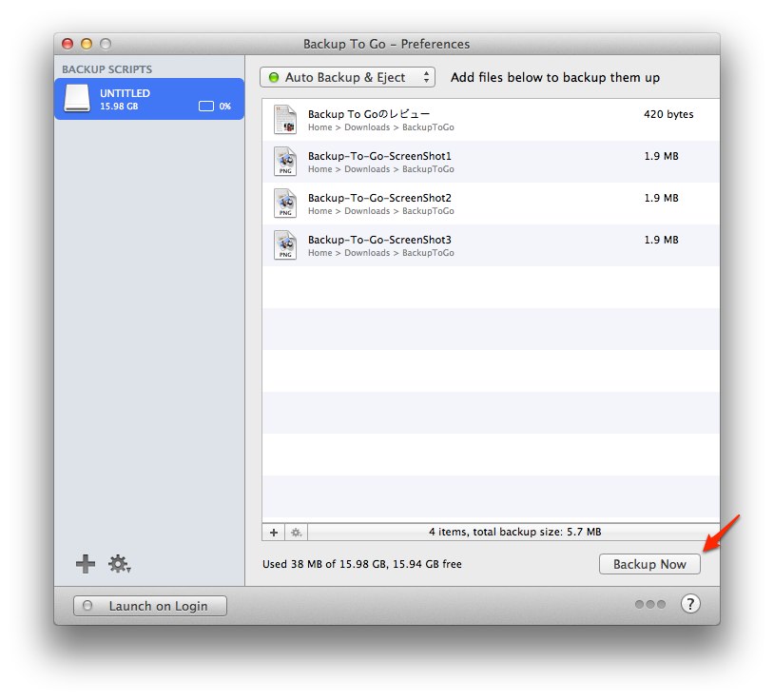The height and width of the screenshot is (700, 774).
Task: Toggle Launch on Login
Action: click(x=150, y=606)
